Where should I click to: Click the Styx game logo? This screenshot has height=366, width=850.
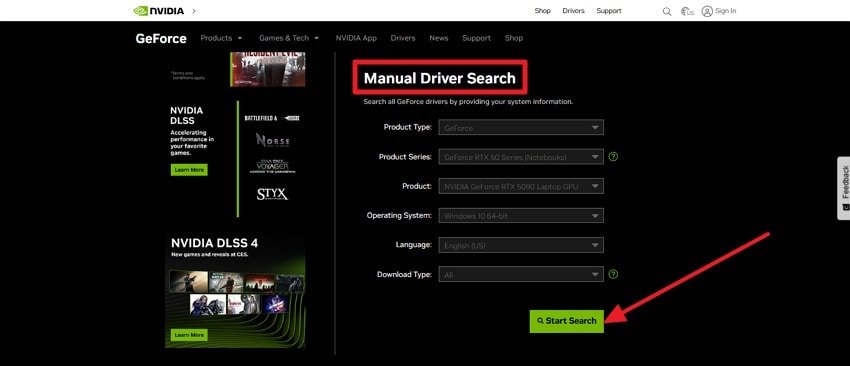pos(272,194)
